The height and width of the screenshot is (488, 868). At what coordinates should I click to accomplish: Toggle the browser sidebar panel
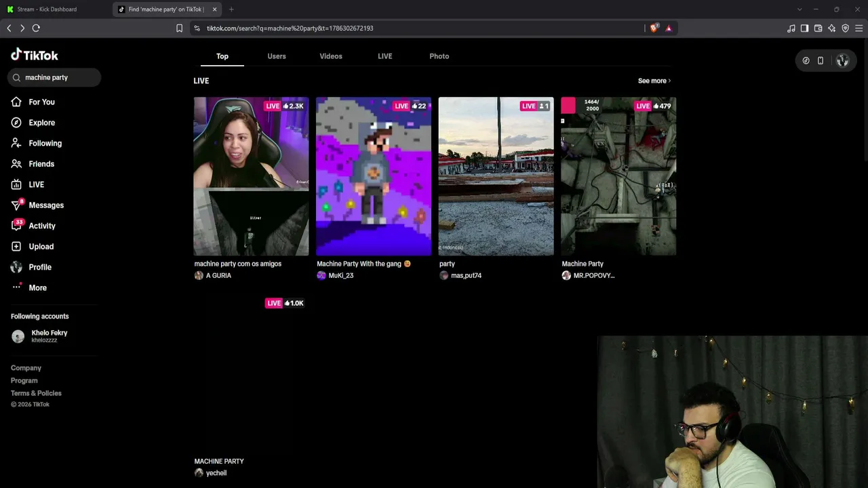click(x=804, y=28)
